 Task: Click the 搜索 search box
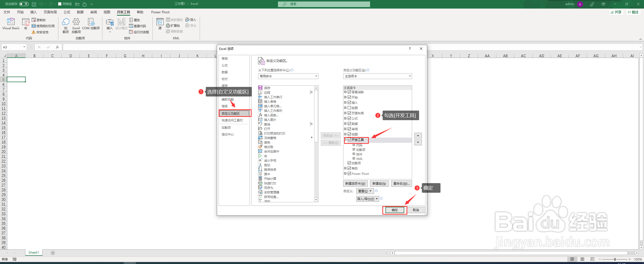click(324, 4)
